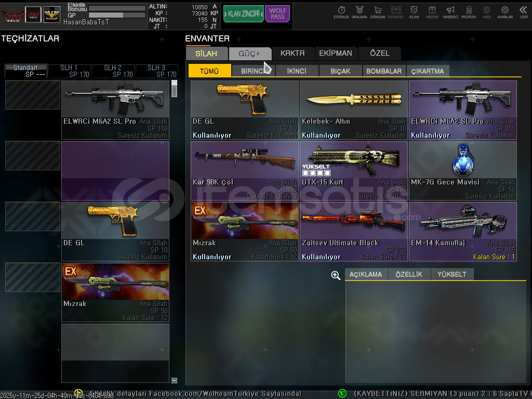Switch to the ÖZEL tab
This screenshot has width=532, height=399.
(379, 54)
